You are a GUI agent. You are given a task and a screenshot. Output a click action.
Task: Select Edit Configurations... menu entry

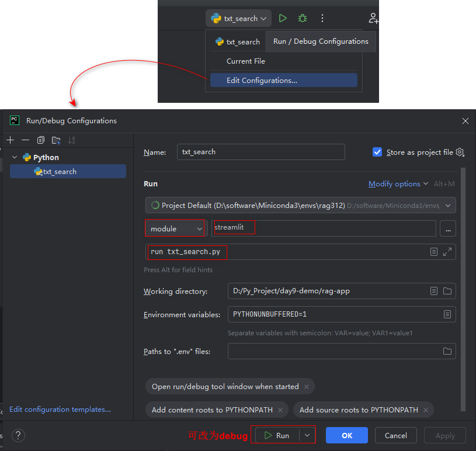pos(283,80)
